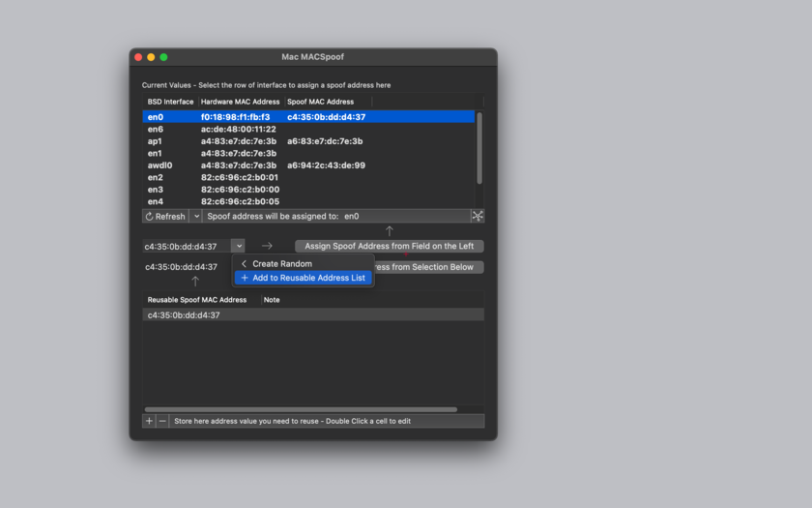Screen dimensions: 812x508
Task: Click hardware address 82:c6:96:c2:b0:05
Action: tap(241, 201)
